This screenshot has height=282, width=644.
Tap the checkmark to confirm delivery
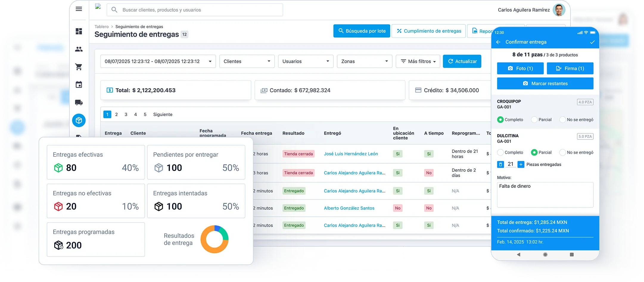click(x=592, y=42)
